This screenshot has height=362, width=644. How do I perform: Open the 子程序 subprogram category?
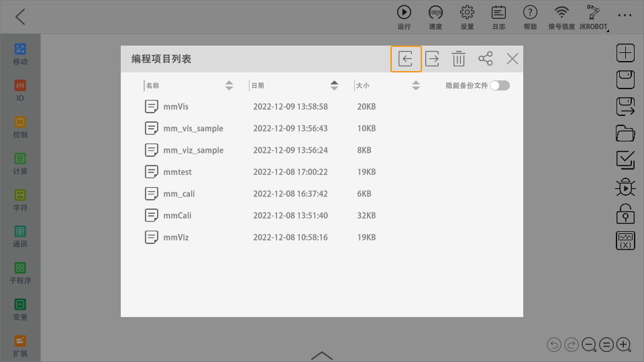[20, 274]
